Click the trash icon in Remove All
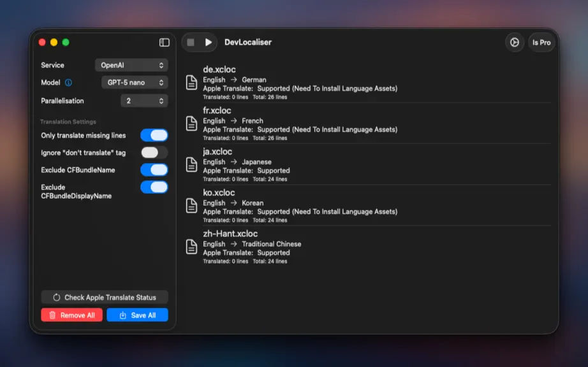This screenshot has height=367, width=588. click(x=52, y=315)
